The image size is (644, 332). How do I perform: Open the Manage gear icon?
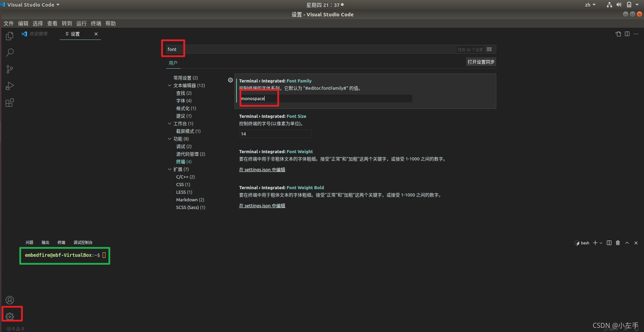point(10,316)
